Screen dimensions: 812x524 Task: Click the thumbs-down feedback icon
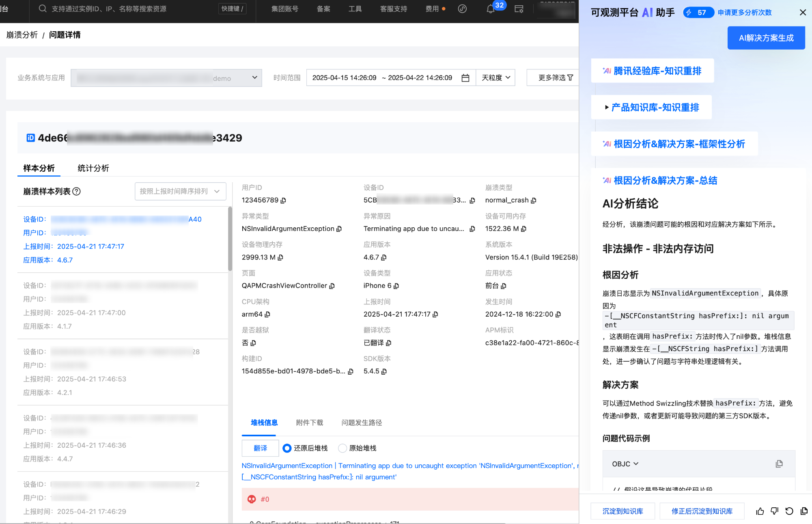pos(775,511)
